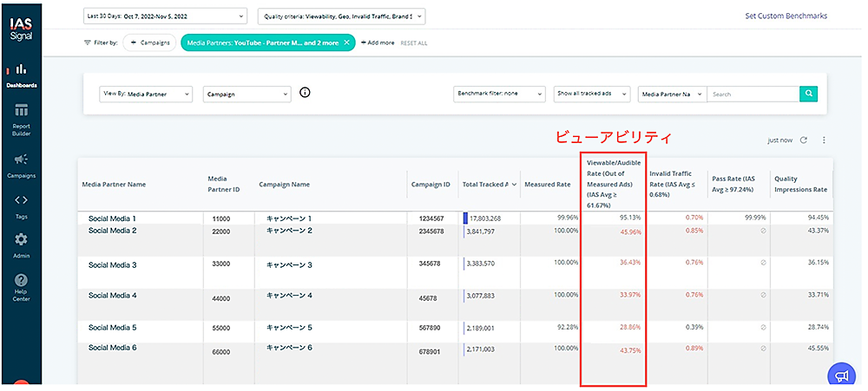Open Admin gear settings
This screenshot has height=391, width=868.
point(21,244)
